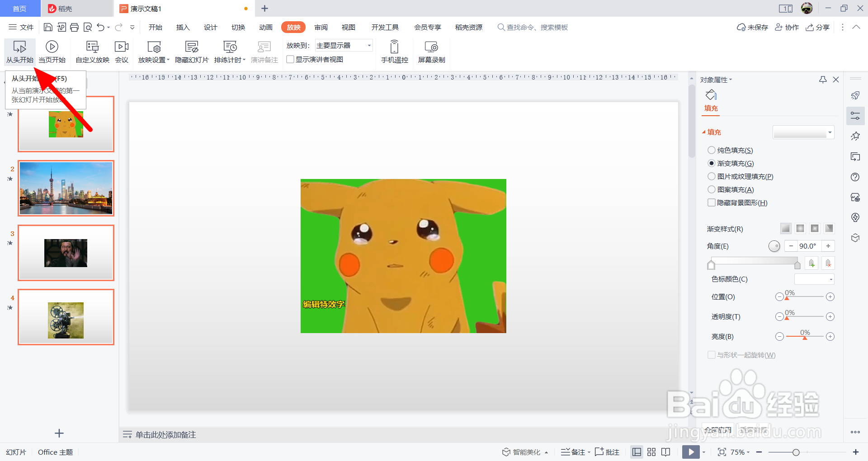This screenshot has height=461, width=868.
Task: Click fit slide to window icon
Action: (x=722, y=452)
